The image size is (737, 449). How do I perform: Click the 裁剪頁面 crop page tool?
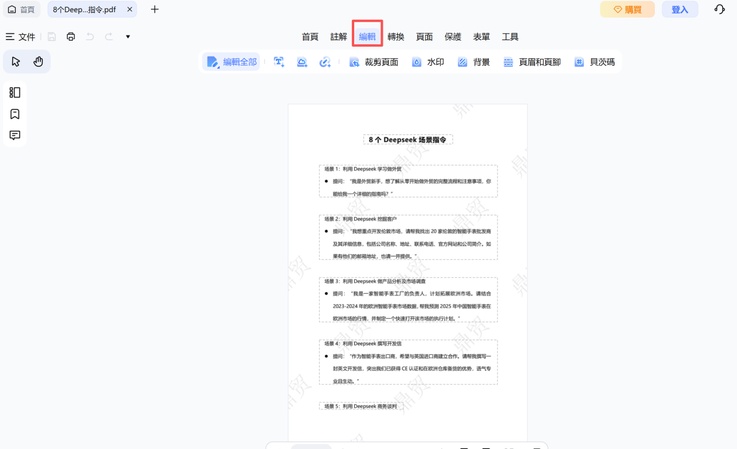coord(374,62)
